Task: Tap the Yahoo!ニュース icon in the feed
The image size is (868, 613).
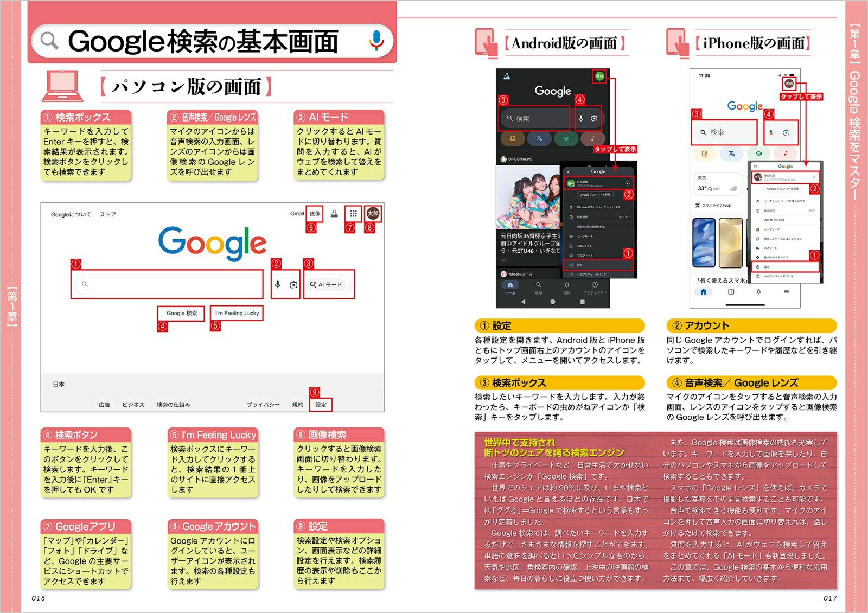Action: click(503, 273)
